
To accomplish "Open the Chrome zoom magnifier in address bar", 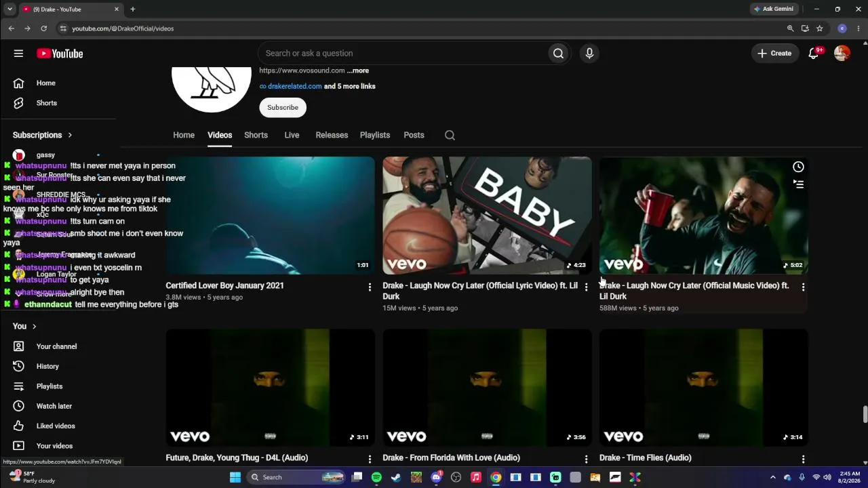I will point(790,28).
